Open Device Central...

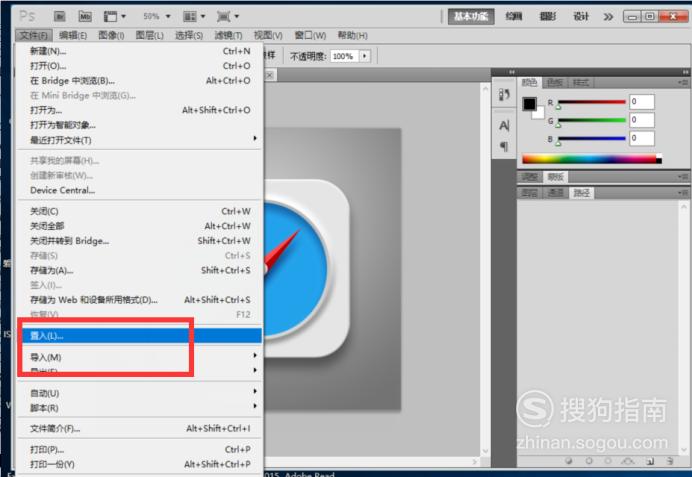pos(140,190)
